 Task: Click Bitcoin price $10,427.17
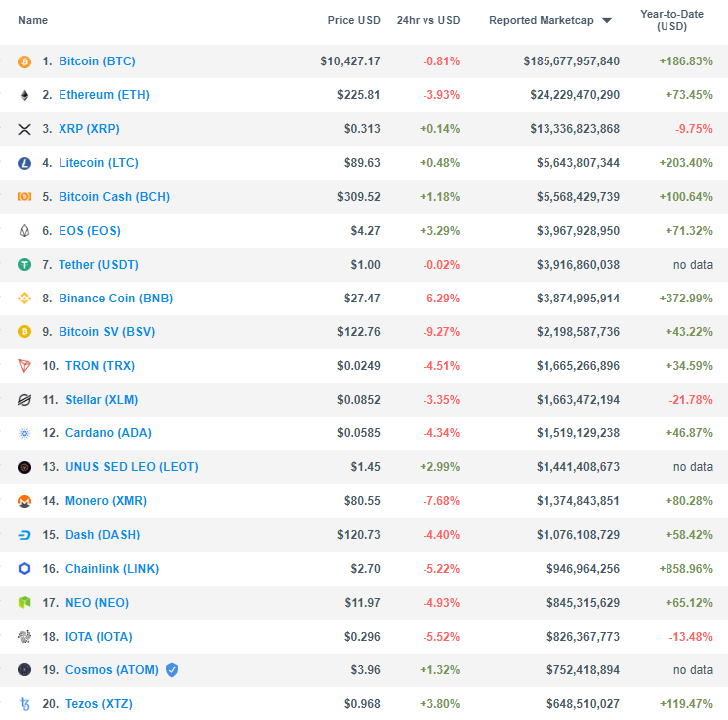[350, 61]
